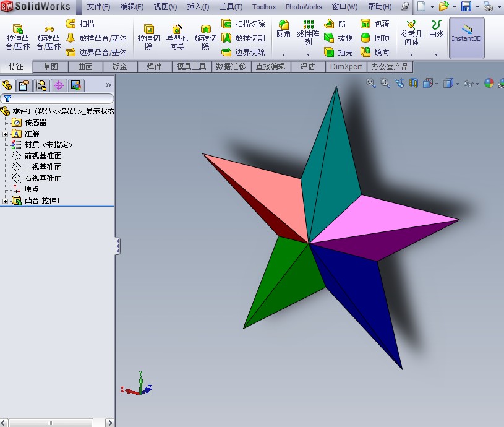Select the Fillet (圆角) tool

(283, 29)
